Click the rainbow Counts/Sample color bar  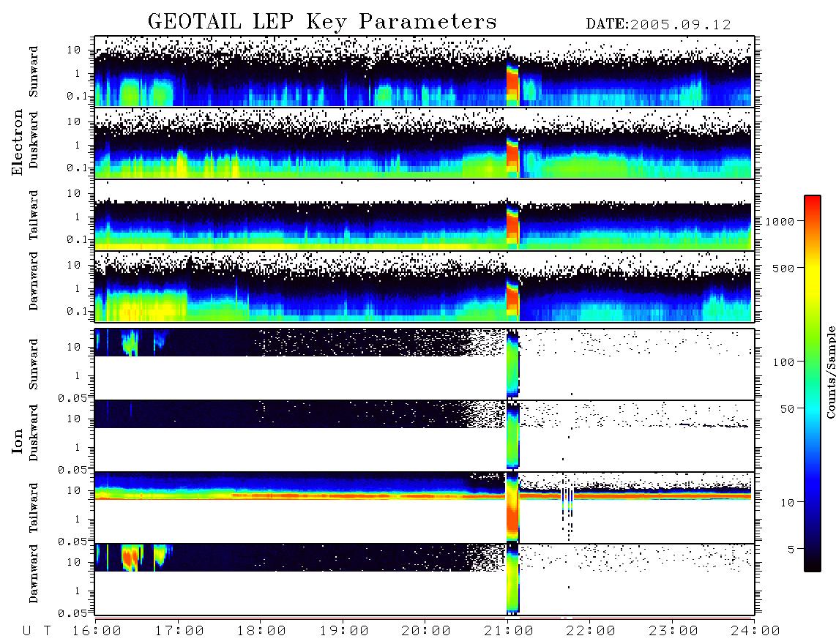813,383
